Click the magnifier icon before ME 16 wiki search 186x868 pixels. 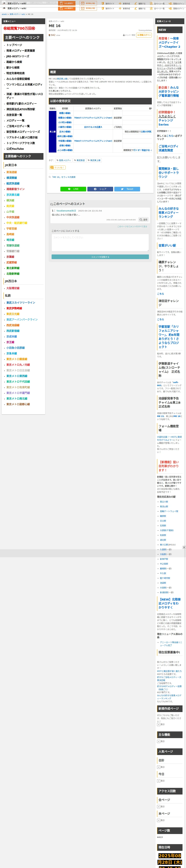pyautogui.click(x=50, y=177)
